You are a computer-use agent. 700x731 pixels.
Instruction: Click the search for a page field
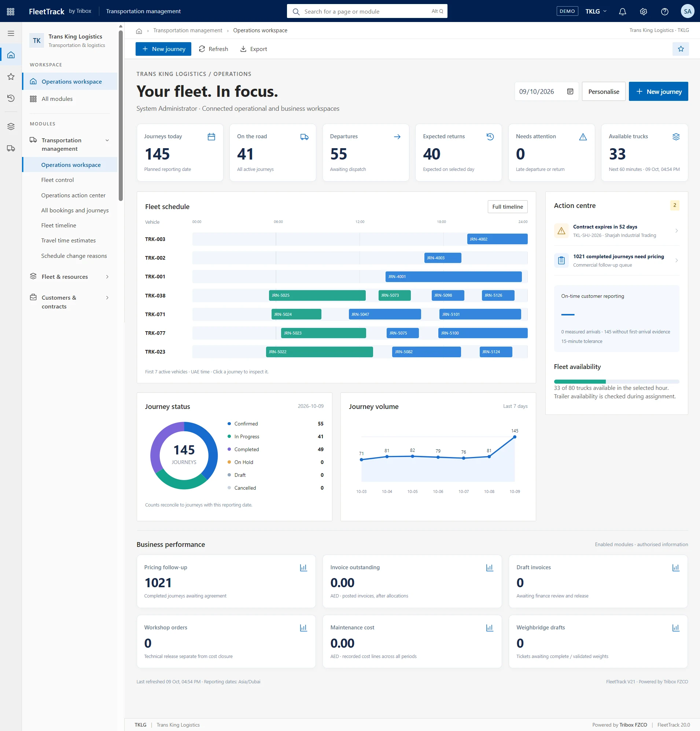(x=367, y=11)
